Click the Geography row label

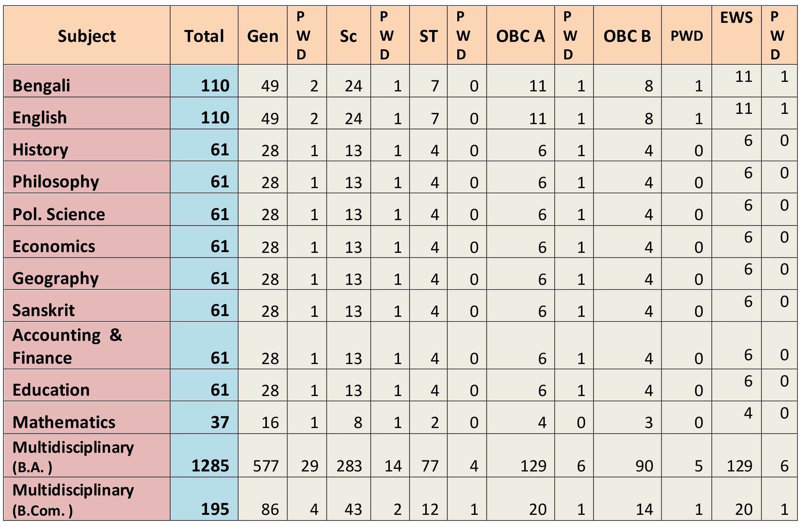[56, 278]
